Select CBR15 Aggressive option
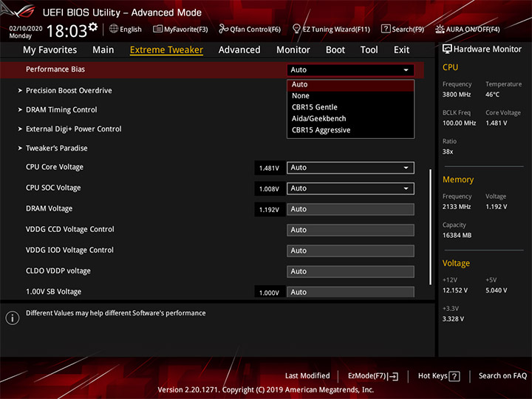532x399 pixels. click(x=350, y=130)
